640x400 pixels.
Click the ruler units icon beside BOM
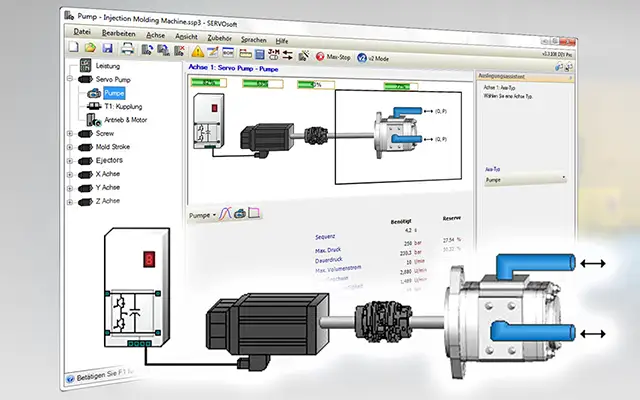click(x=245, y=53)
